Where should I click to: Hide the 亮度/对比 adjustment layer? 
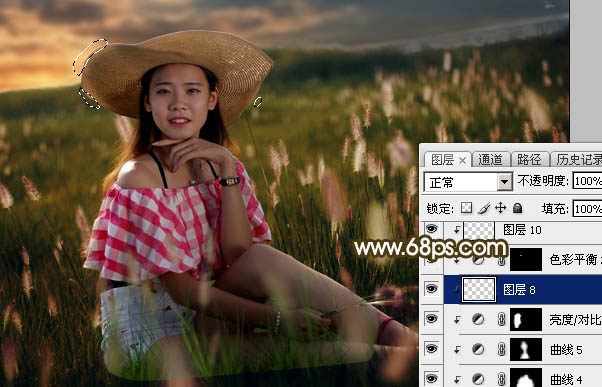pos(432,319)
